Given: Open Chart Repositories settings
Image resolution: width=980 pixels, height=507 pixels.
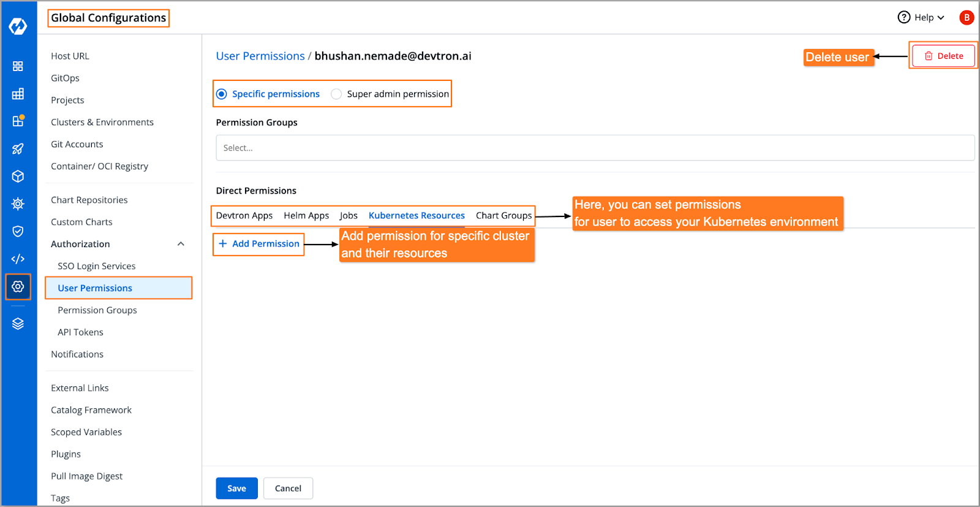Looking at the screenshot, I should (89, 200).
